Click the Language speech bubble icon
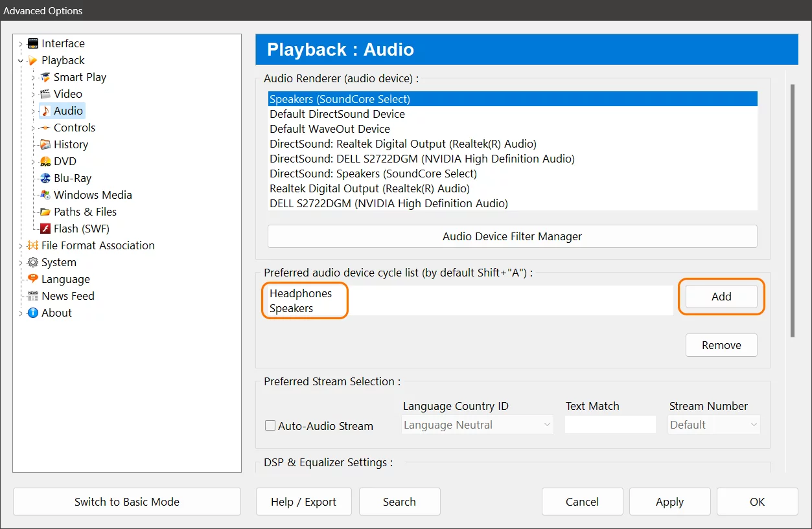The image size is (812, 529). 32,279
